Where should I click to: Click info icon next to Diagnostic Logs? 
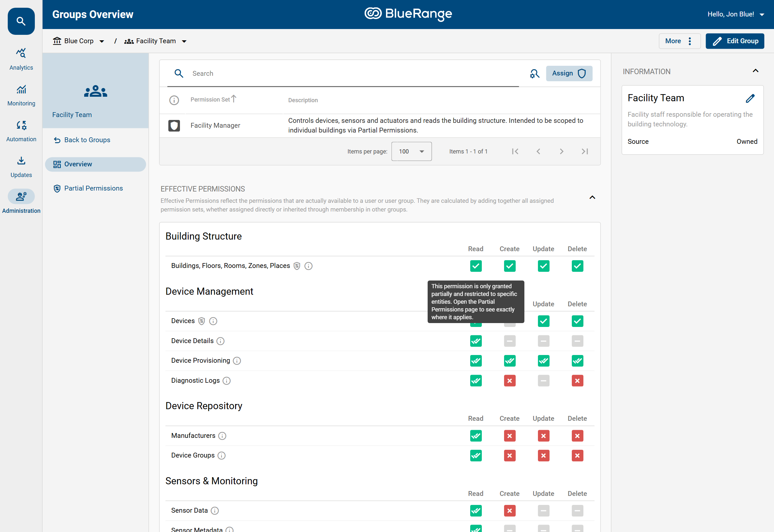coord(226,381)
